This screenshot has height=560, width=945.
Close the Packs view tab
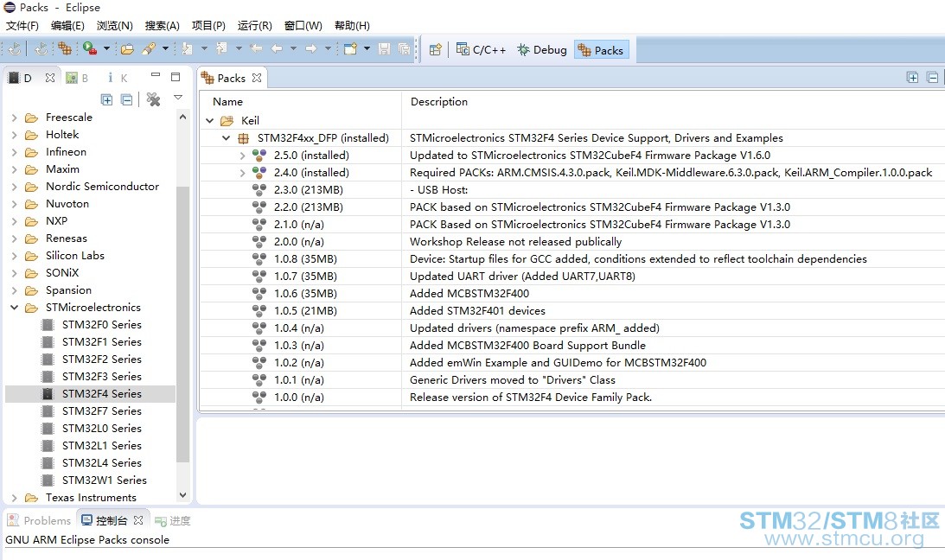[x=257, y=78]
